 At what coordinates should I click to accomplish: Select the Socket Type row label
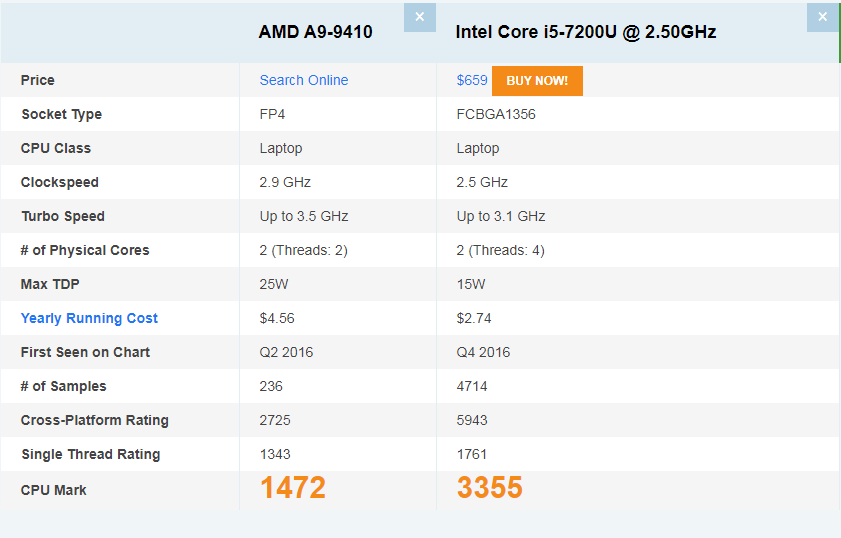click(61, 114)
